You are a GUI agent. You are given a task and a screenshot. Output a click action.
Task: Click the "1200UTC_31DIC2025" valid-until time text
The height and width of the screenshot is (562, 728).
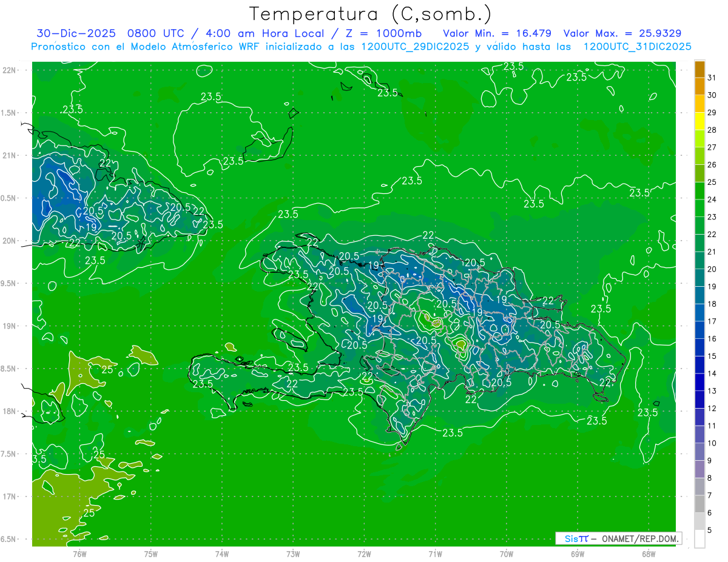637,47
